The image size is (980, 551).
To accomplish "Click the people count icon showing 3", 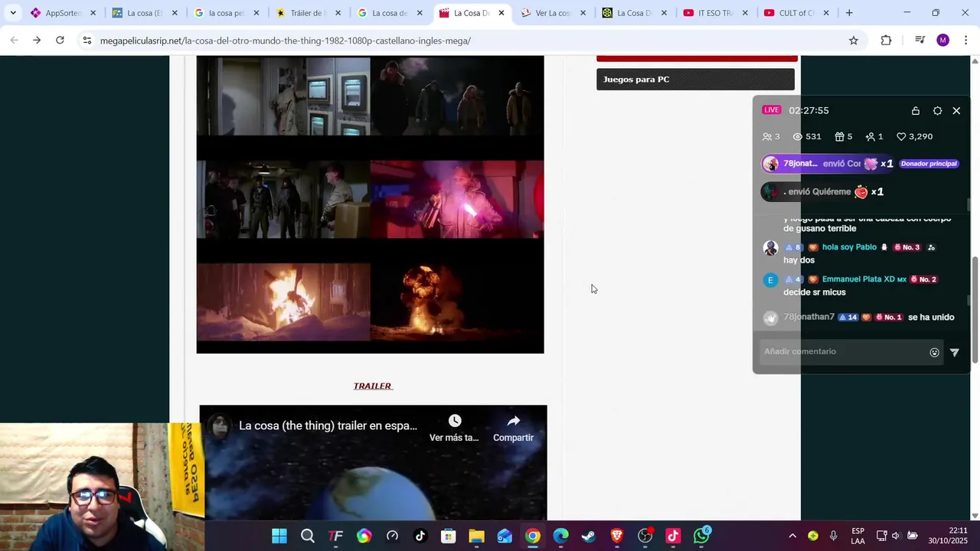I will click(767, 136).
